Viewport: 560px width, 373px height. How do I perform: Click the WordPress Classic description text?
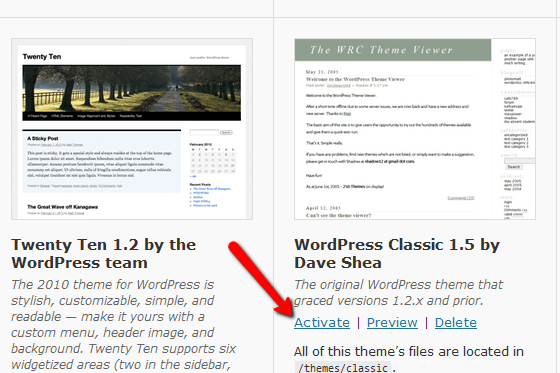pos(399,293)
